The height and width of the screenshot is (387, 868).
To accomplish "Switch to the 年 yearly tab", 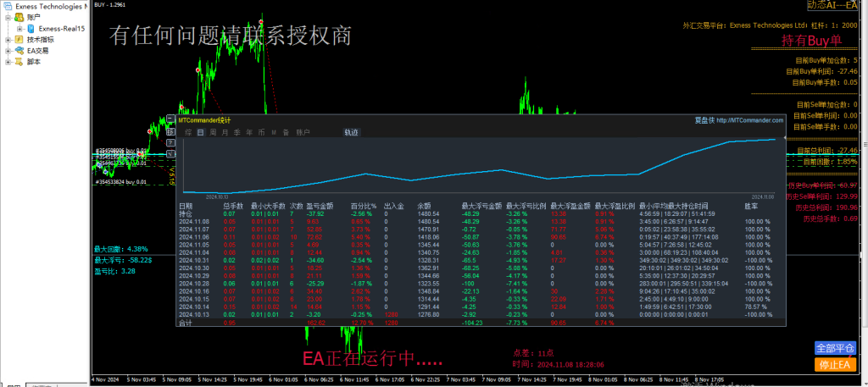I will [249, 132].
